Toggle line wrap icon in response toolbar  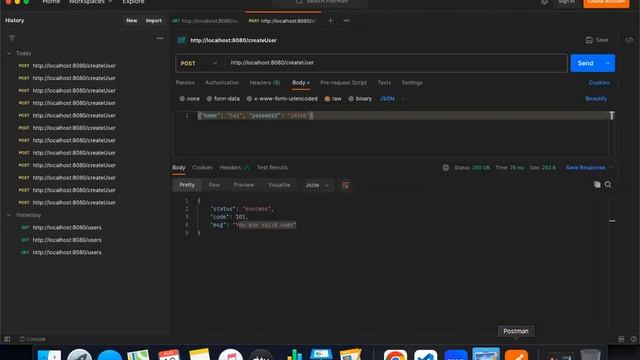345,185
